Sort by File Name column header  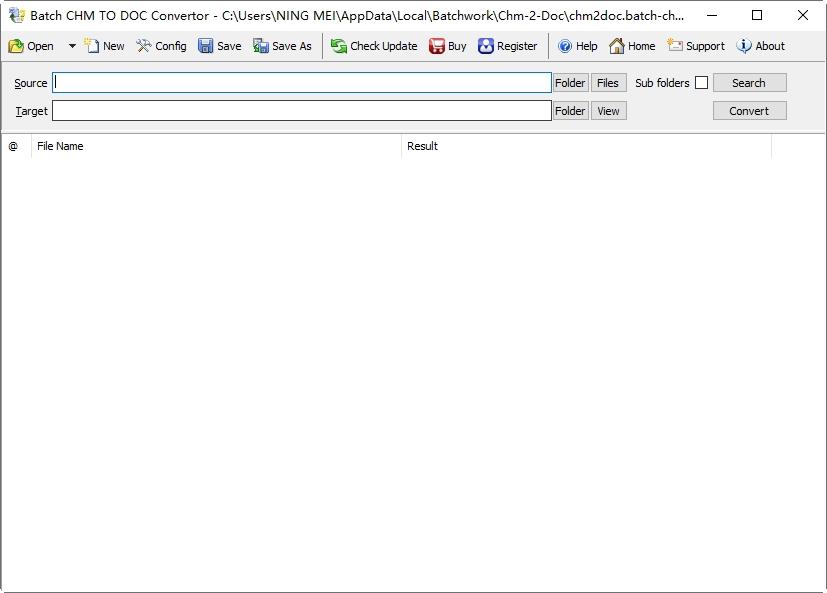(216, 146)
